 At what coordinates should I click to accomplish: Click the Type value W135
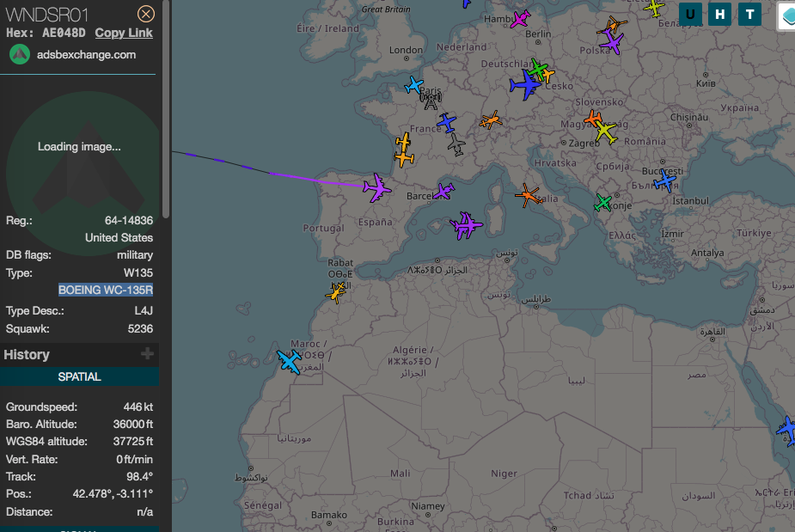(138, 272)
